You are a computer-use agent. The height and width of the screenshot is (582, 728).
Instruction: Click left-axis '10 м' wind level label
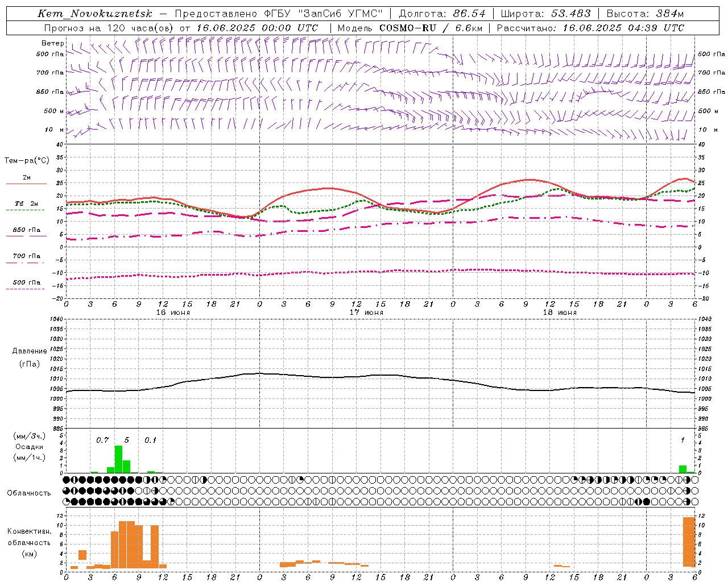pyautogui.click(x=55, y=130)
